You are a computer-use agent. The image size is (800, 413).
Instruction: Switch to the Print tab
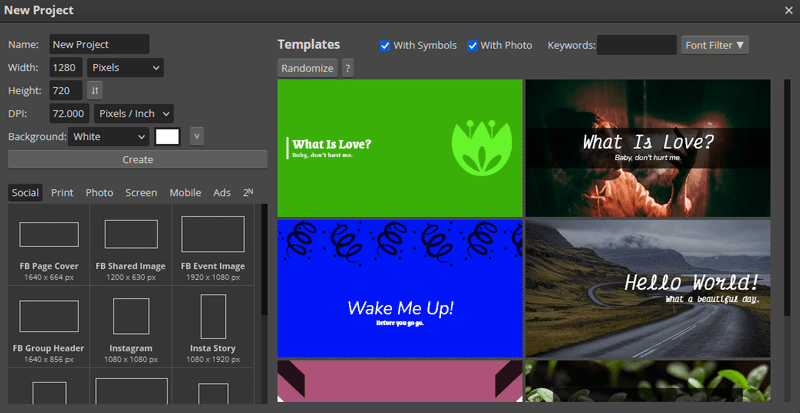[62, 193]
